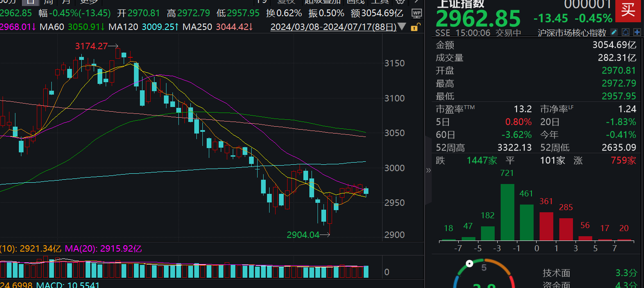This screenshot has height=288, width=644.
Task: Click the red 买 buy button
Action: (x=628, y=10)
